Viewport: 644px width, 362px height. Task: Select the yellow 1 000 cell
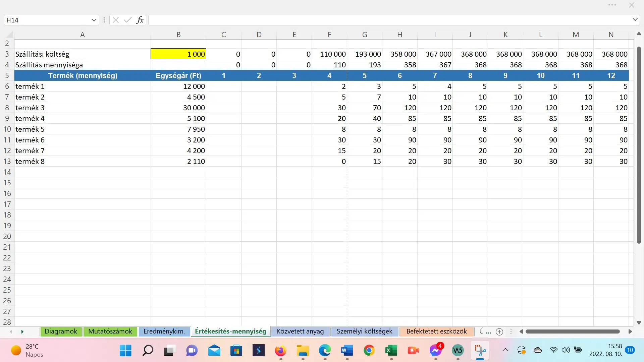178,54
